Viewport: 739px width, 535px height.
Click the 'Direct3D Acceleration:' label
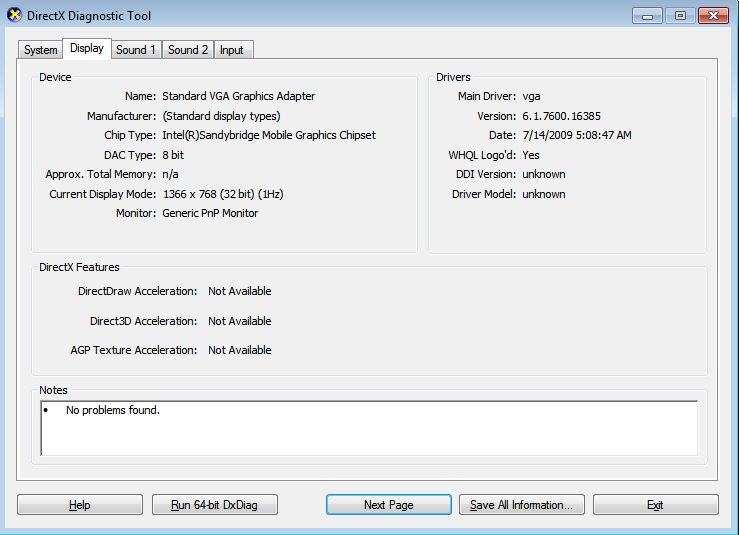point(144,321)
